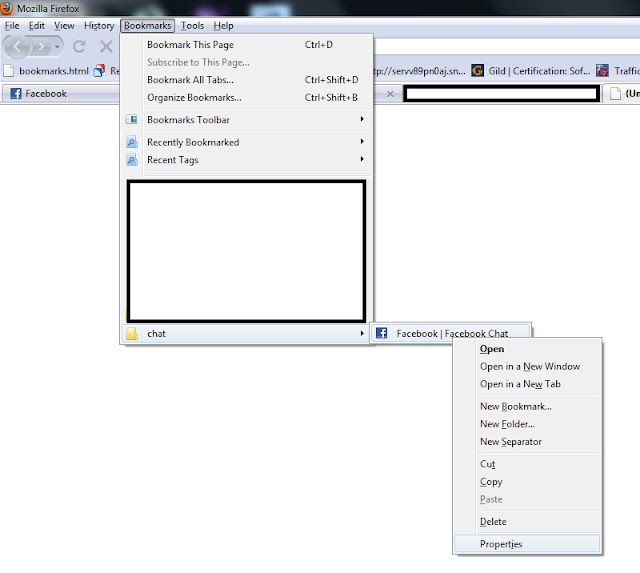Open Properties of the bookmark
The image size is (640, 573).
(527, 544)
